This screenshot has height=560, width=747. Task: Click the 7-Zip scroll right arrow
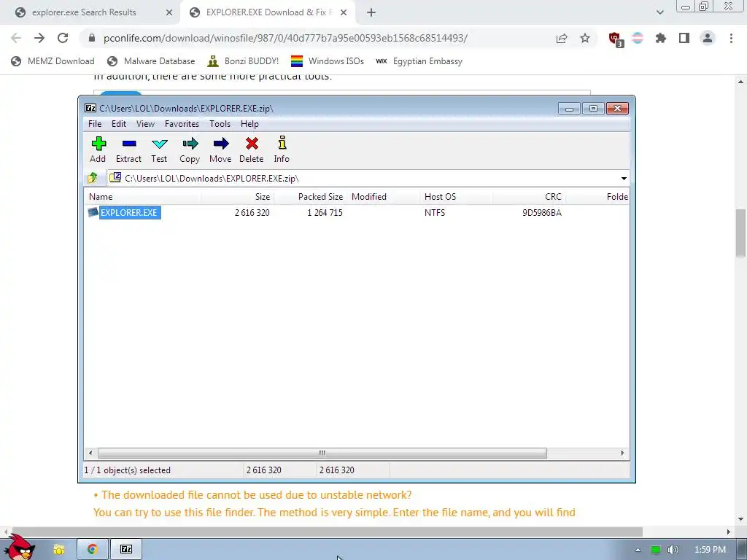[622, 453]
